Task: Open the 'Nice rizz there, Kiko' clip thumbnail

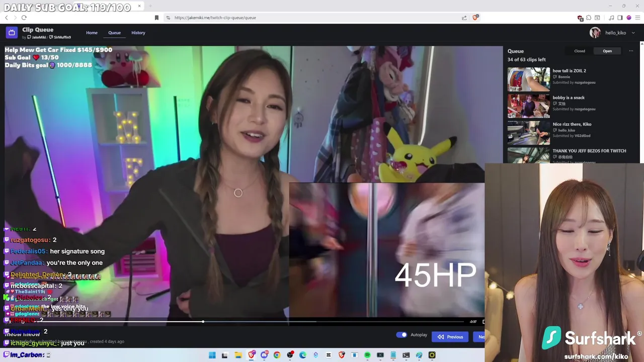Action: (528, 132)
